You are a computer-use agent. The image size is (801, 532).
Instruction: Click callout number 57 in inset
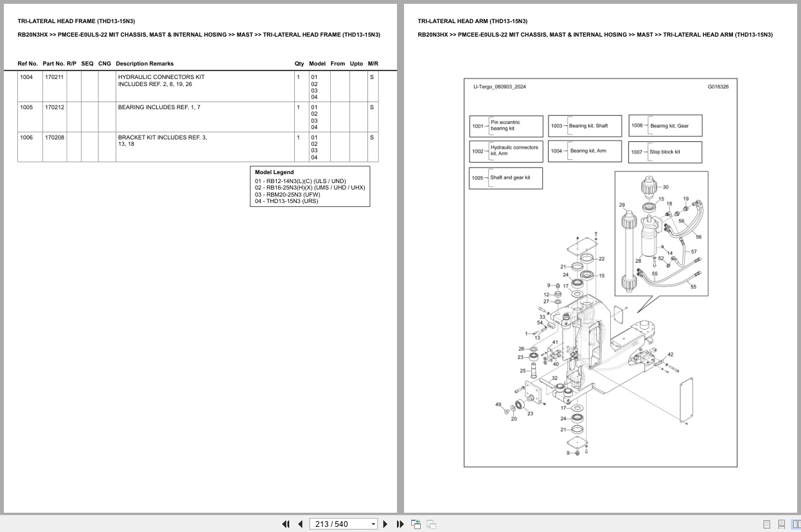point(694,252)
